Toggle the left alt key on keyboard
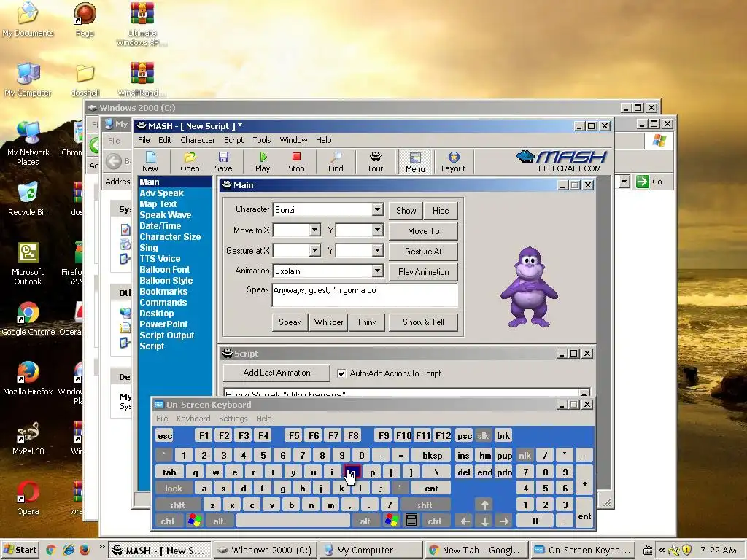This screenshot has height=560, width=747. (218, 521)
